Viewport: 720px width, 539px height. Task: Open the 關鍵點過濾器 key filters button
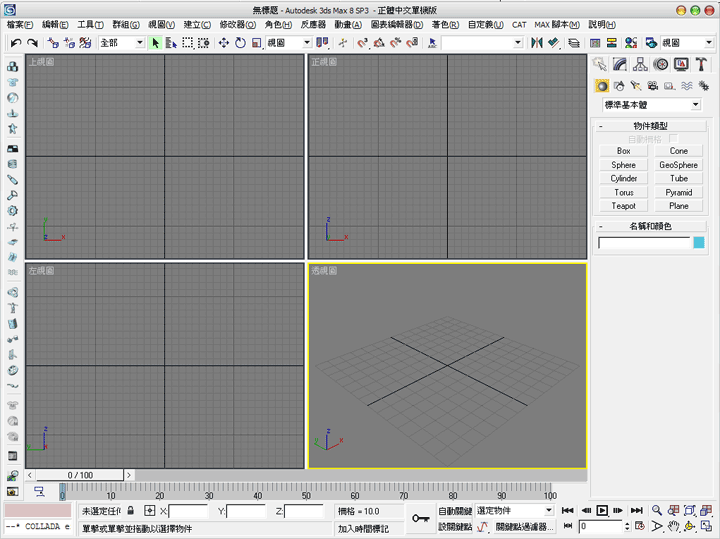pyautogui.click(x=524, y=527)
